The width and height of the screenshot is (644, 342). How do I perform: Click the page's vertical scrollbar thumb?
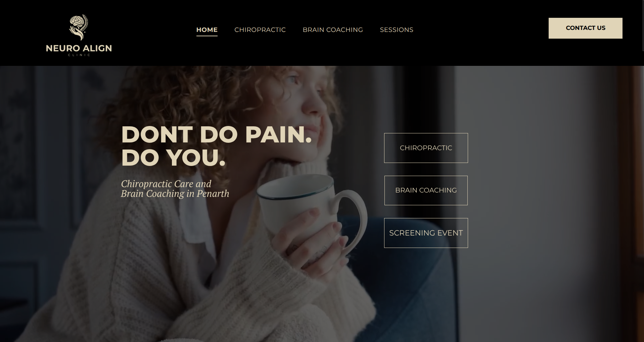(643, 26)
